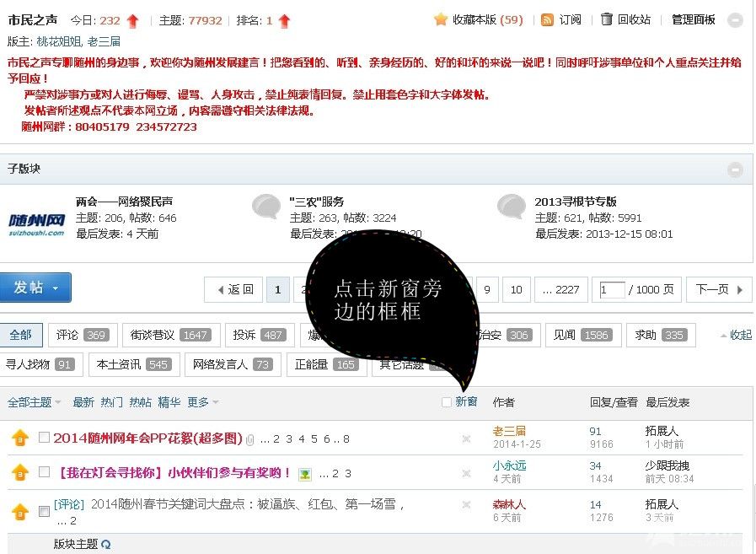
Task: Expand the 更多 filter dropdown
Action: (x=203, y=402)
